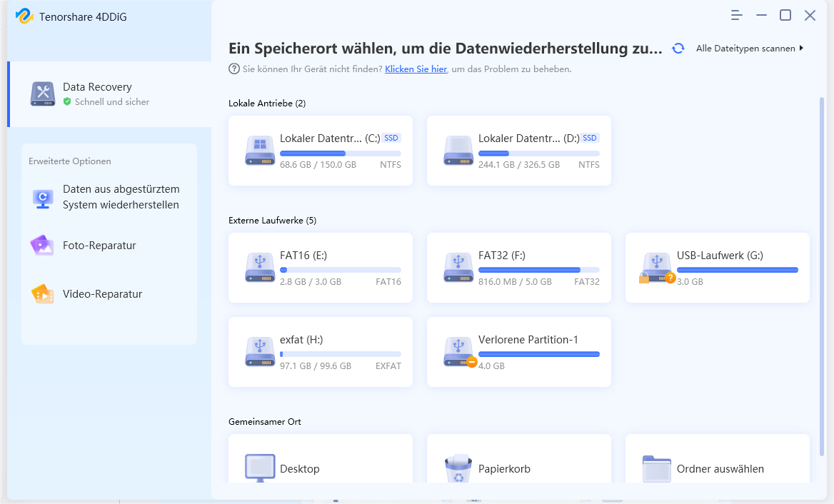
Task: Click the Ordner auswählen folder icon
Action: (657, 468)
